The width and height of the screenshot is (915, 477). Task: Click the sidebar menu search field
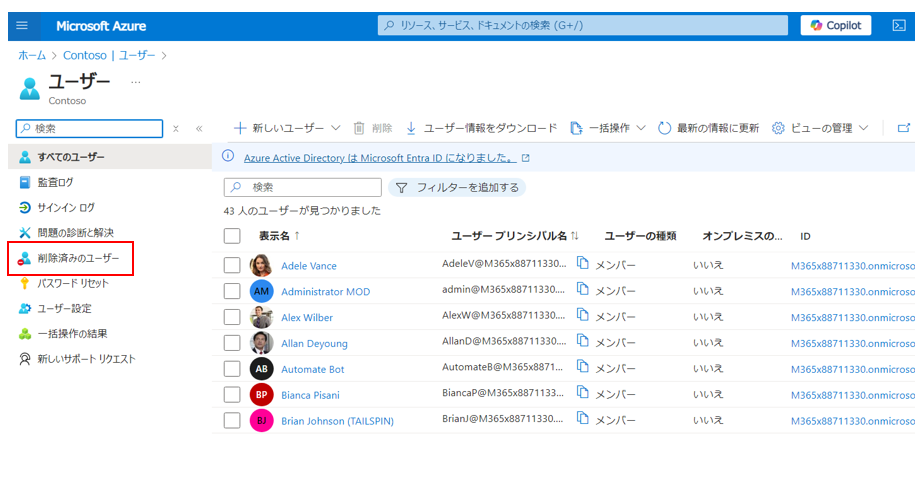(89, 128)
